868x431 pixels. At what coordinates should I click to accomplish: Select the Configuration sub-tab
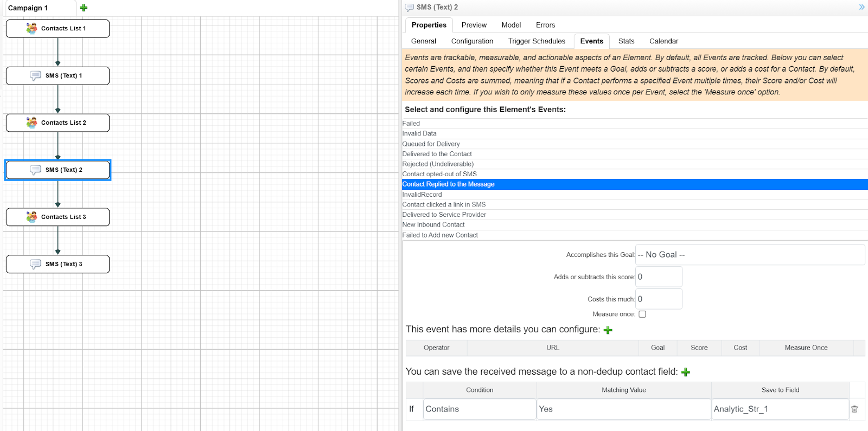click(x=472, y=41)
